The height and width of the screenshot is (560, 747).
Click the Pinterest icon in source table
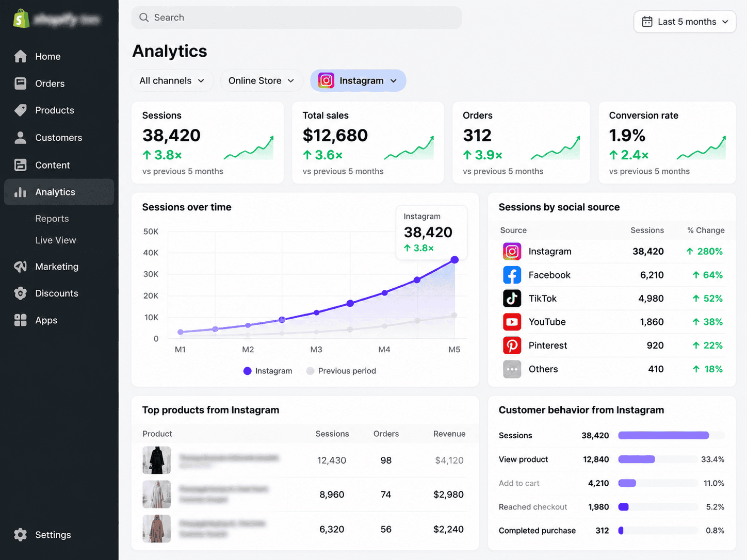512,345
